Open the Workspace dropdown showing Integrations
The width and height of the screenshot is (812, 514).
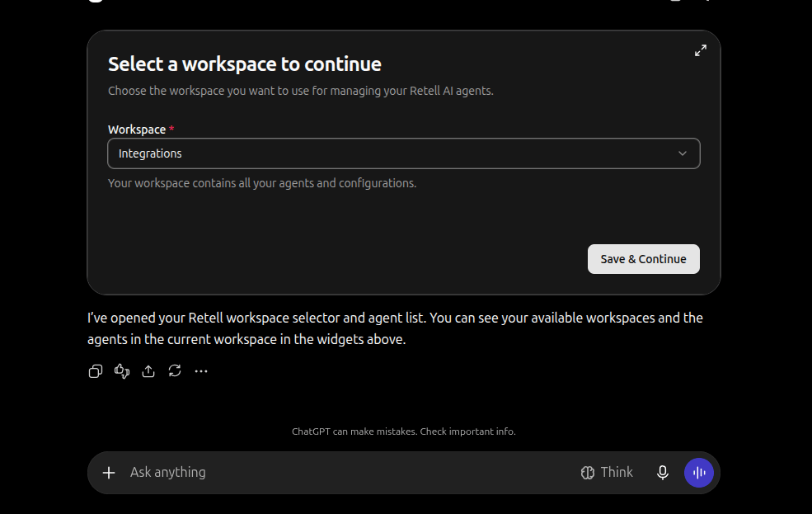click(x=403, y=153)
